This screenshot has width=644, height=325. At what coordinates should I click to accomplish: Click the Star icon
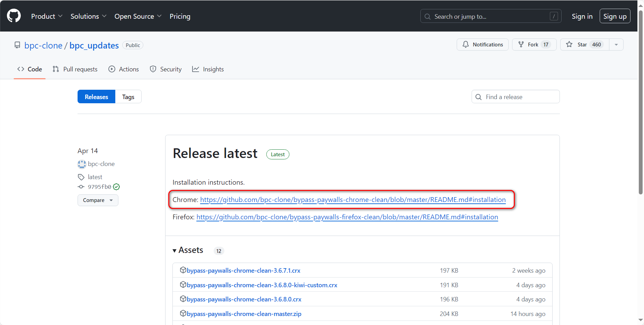pyautogui.click(x=569, y=44)
